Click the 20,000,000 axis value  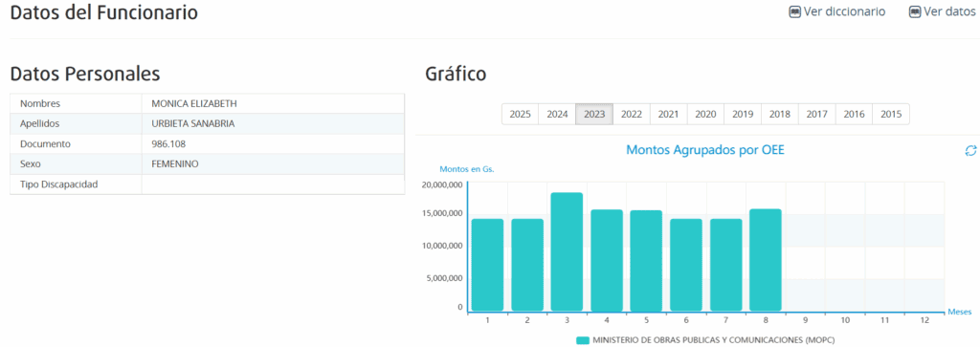coord(442,184)
